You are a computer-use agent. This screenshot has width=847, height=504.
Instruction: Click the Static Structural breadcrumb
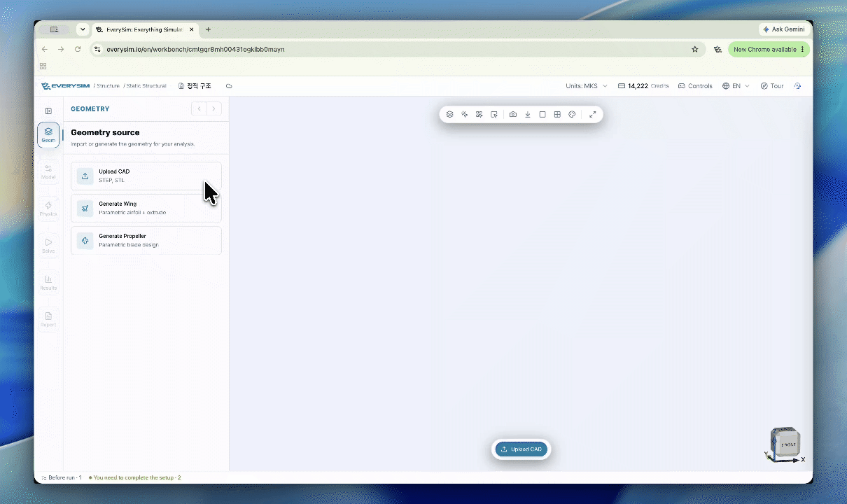click(146, 86)
